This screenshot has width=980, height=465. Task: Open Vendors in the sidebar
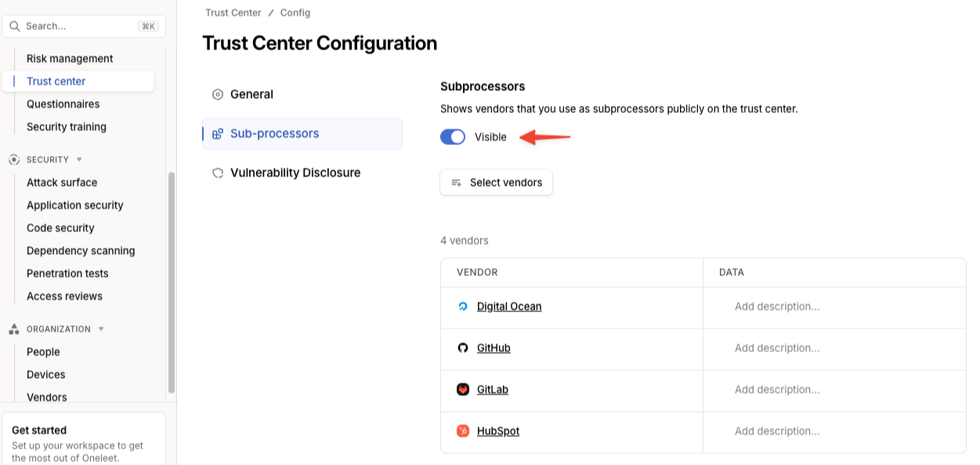click(x=47, y=397)
